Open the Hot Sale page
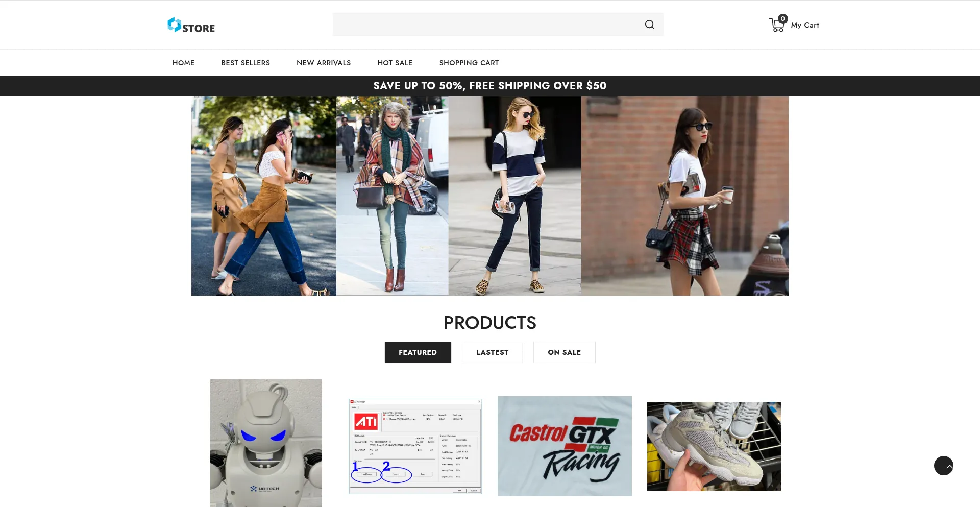The width and height of the screenshot is (980, 507). [x=395, y=63]
